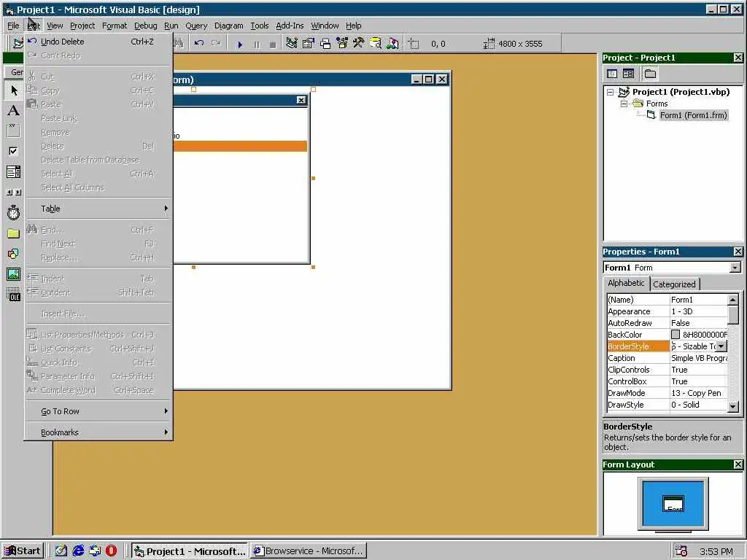Click properties list scrollbar up arrow
747x560 pixels.
click(x=733, y=300)
